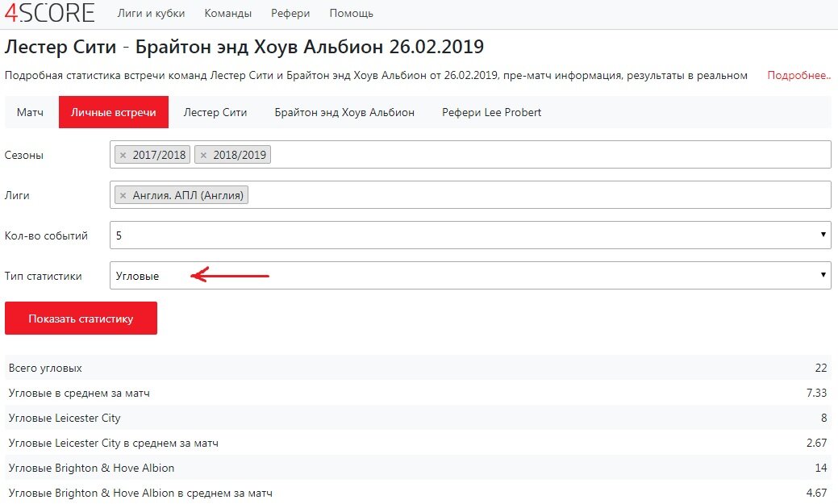Open the Кол-во событий selector showing 5

[x=468, y=235]
